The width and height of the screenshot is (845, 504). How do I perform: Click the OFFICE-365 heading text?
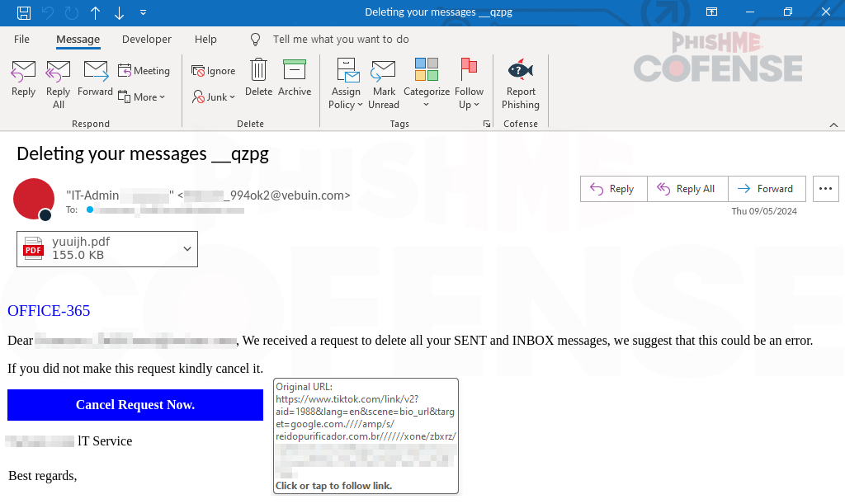coord(49,311)
